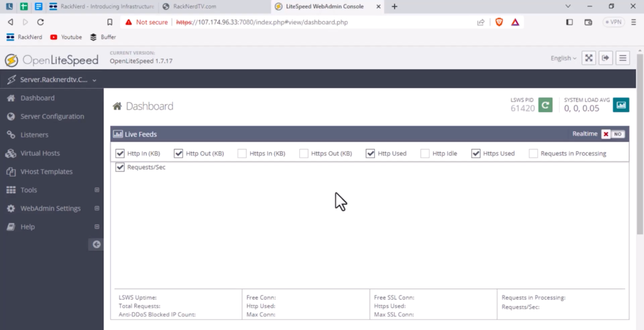Viewport: 644px width, 330px height.
Task: Open the English language dropdown
Action: [x=563, y=58]
